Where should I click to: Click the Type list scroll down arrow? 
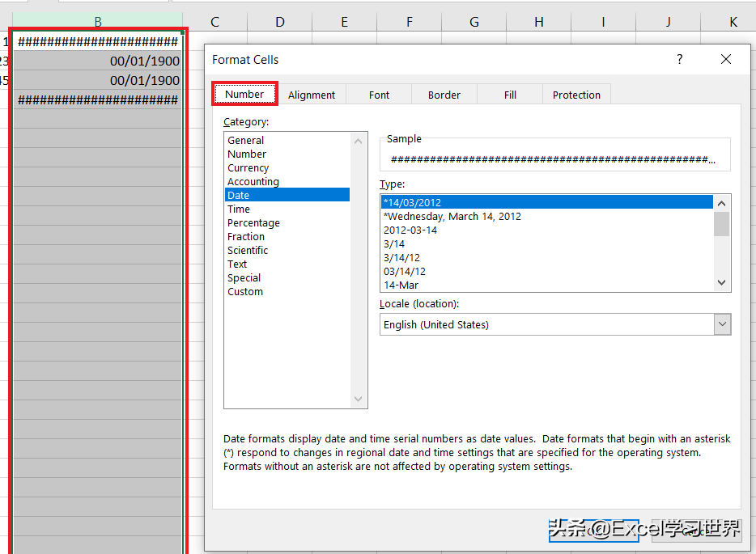(722, 283)
